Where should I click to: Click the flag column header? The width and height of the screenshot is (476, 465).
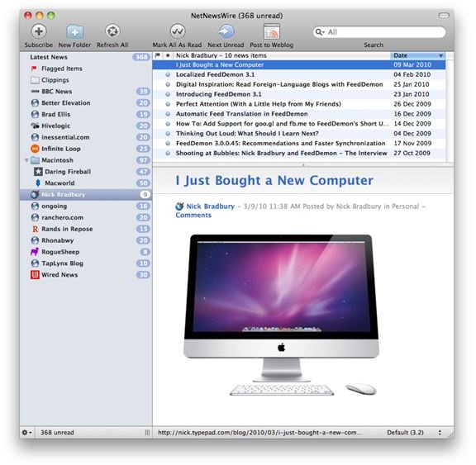click(x=158, y=55)
